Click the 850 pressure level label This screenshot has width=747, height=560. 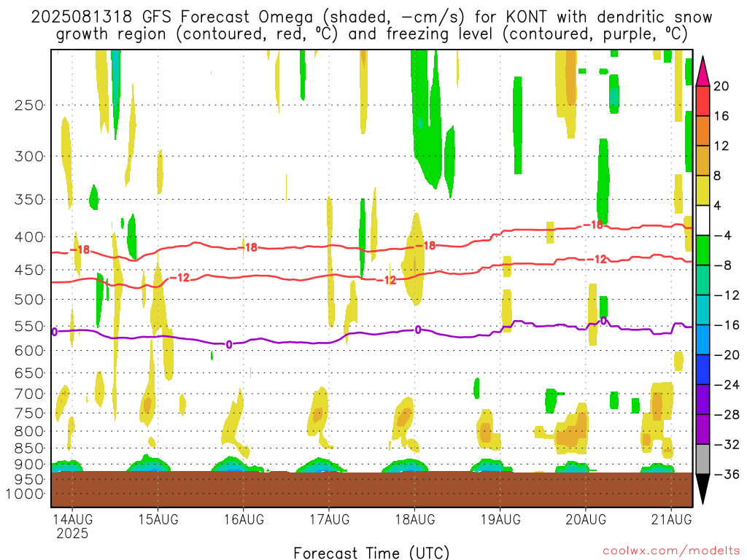(x=29, y=448)
